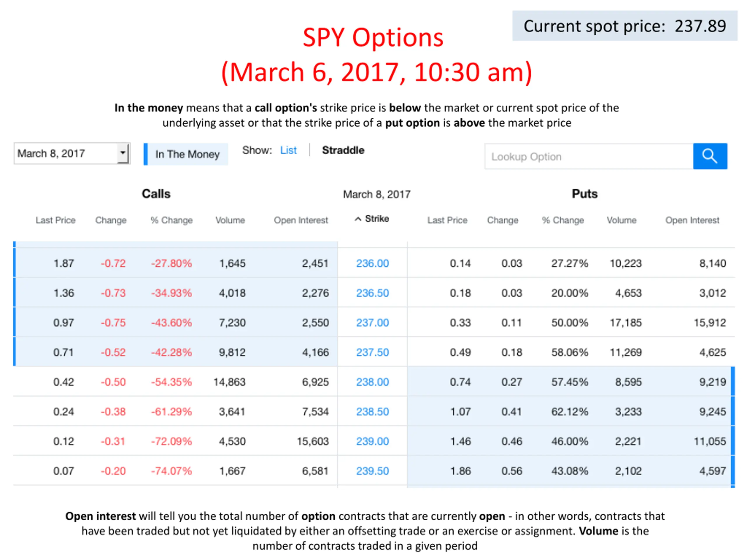
Task: Open the 236.50 strike link
Action: (x=373, y=293)
